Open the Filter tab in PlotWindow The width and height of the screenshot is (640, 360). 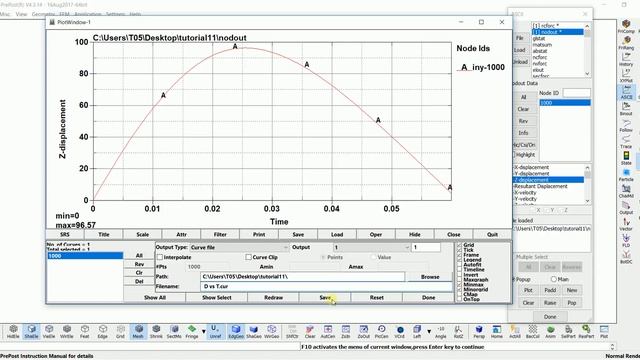220,234
